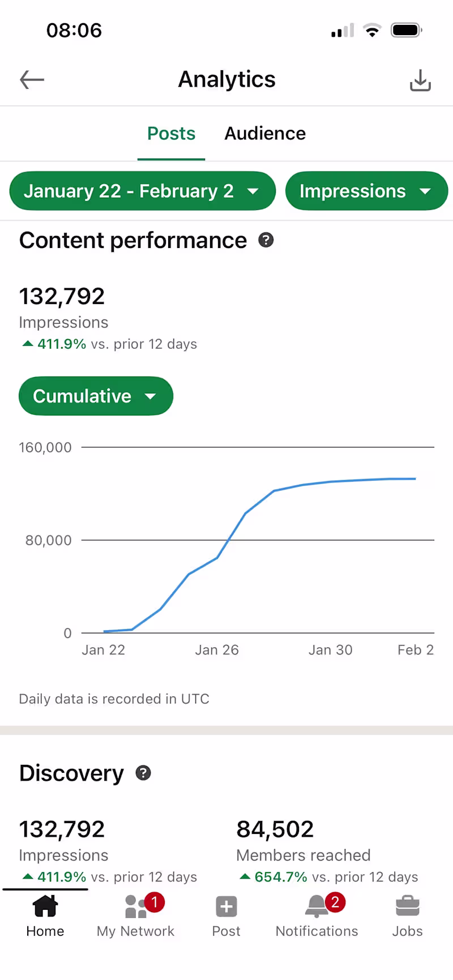Tap the Wi-Fi status bar icon
The height and width of the screenshot is (980, 453).
pos(372,30)
